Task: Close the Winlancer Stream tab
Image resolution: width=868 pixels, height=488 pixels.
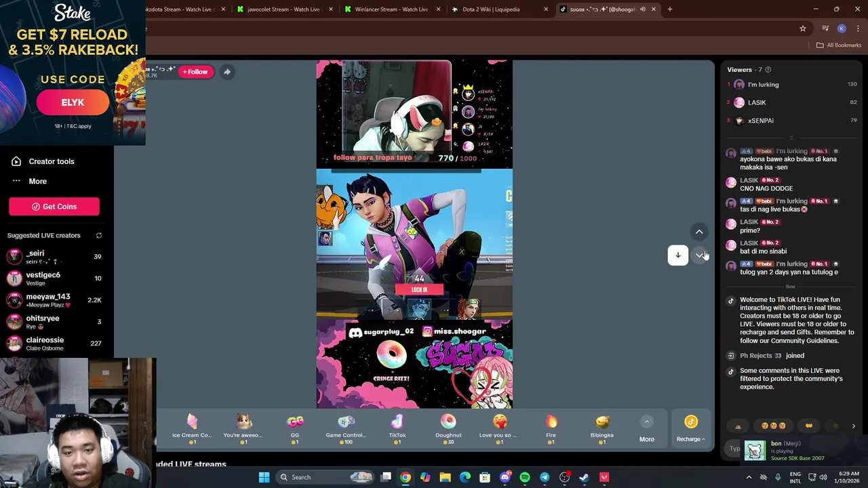Action: click(438, 9)
